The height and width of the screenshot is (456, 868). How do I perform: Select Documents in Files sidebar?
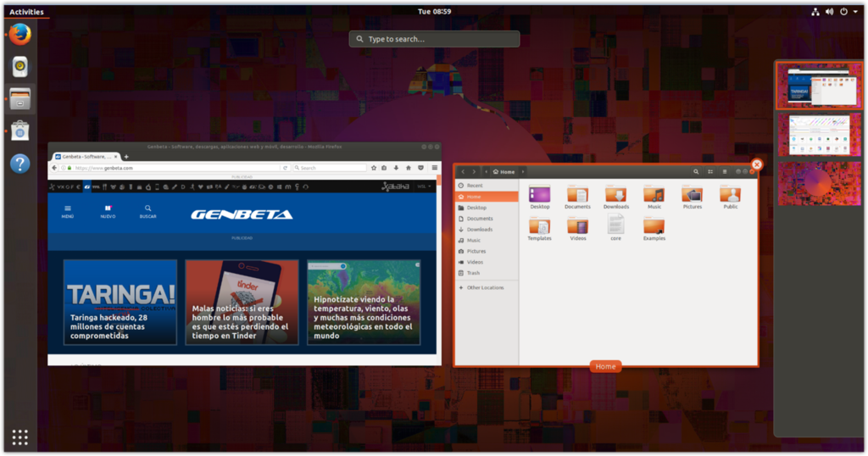487,219
